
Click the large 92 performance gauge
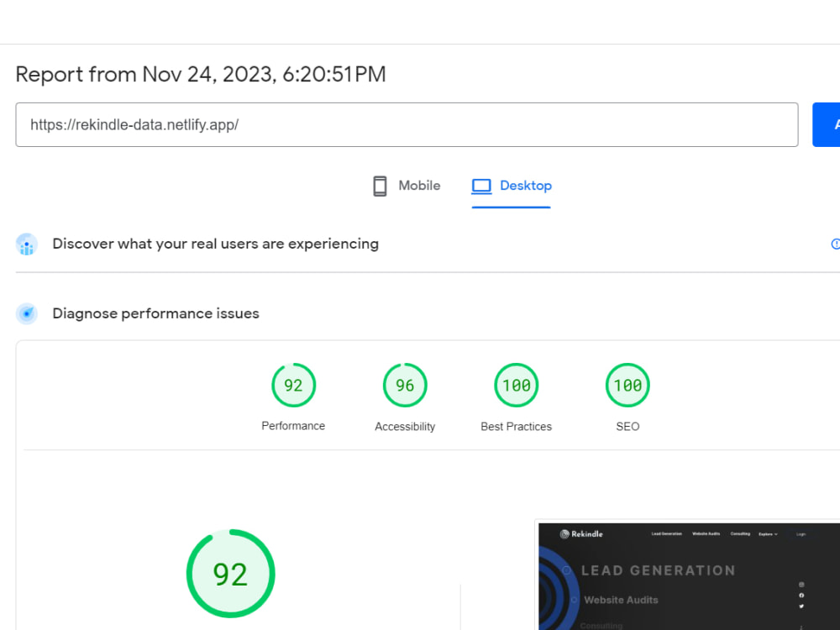coord(230,574)
